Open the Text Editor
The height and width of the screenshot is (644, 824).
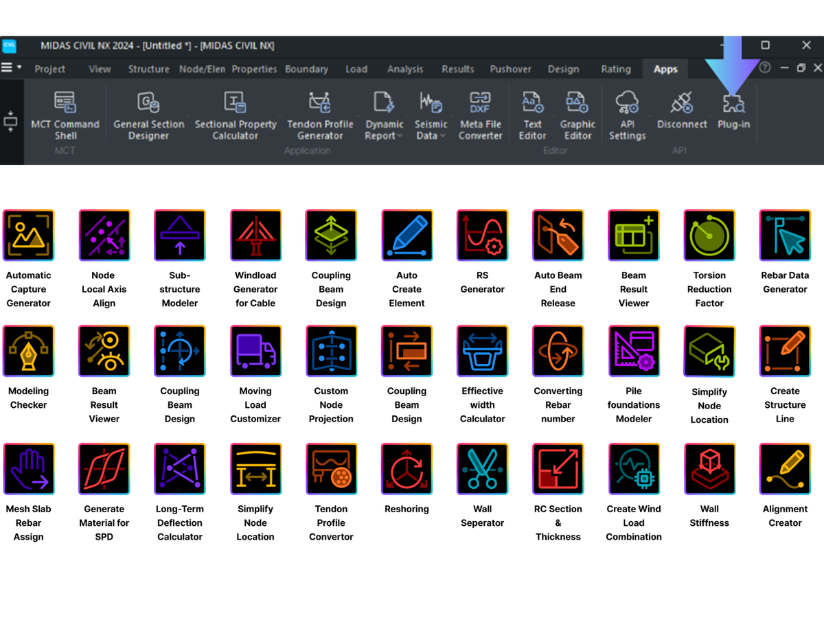[x=533, y=115]
